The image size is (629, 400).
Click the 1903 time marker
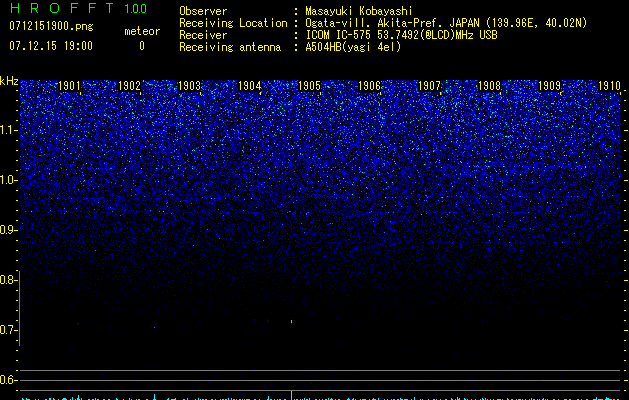[x=189, y=86]
